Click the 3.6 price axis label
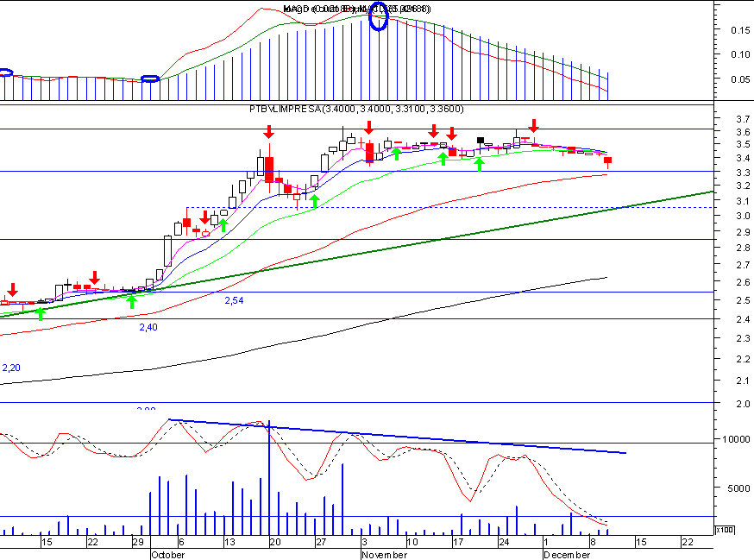Image resolution: width=754 pixels, height=560 pixels. (x=743, y=132)
